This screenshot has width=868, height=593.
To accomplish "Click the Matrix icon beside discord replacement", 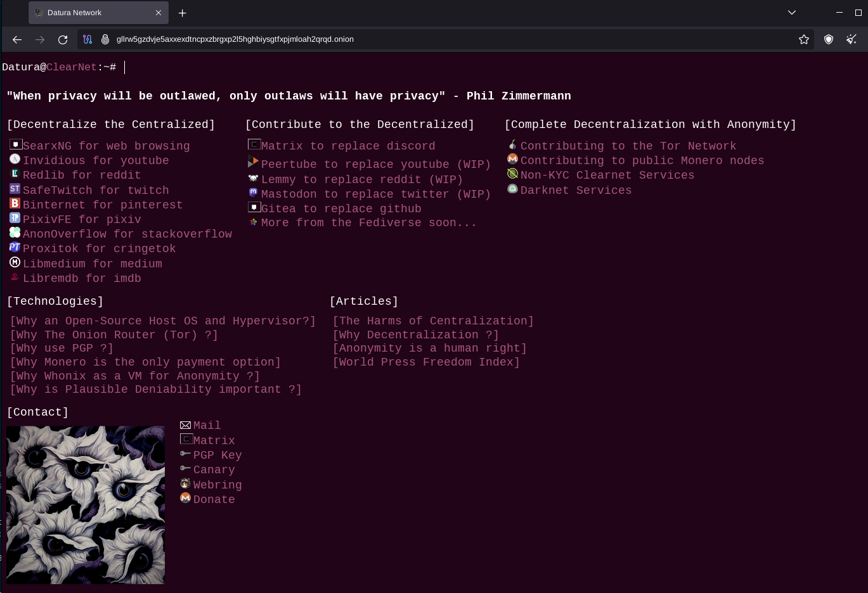I will click(254, 144).
